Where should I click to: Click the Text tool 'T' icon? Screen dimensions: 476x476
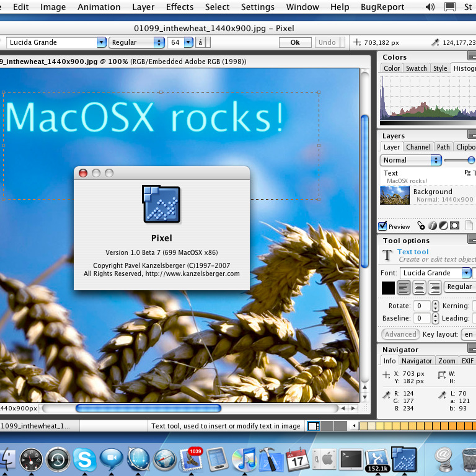point(387,255)
